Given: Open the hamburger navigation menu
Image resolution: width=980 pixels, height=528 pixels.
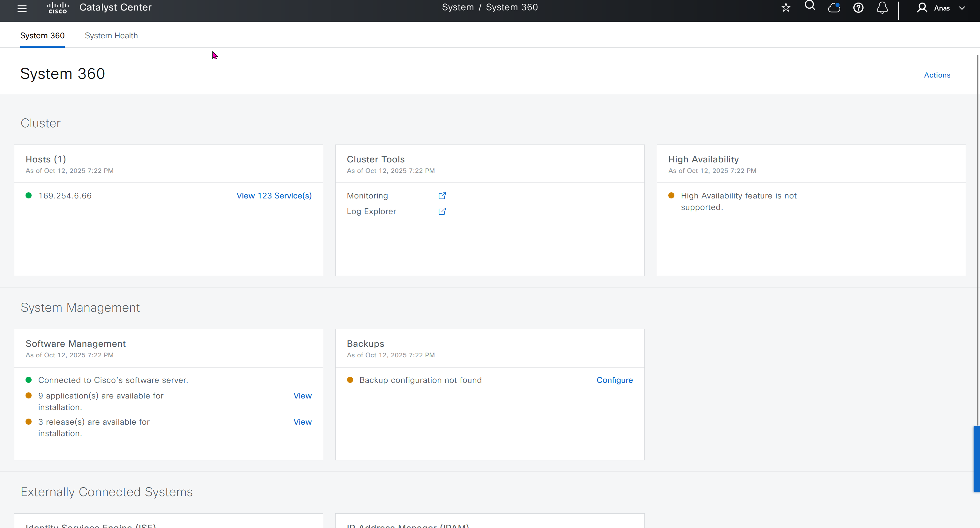Looking at the screenshot, I should [x=22, y=8].
